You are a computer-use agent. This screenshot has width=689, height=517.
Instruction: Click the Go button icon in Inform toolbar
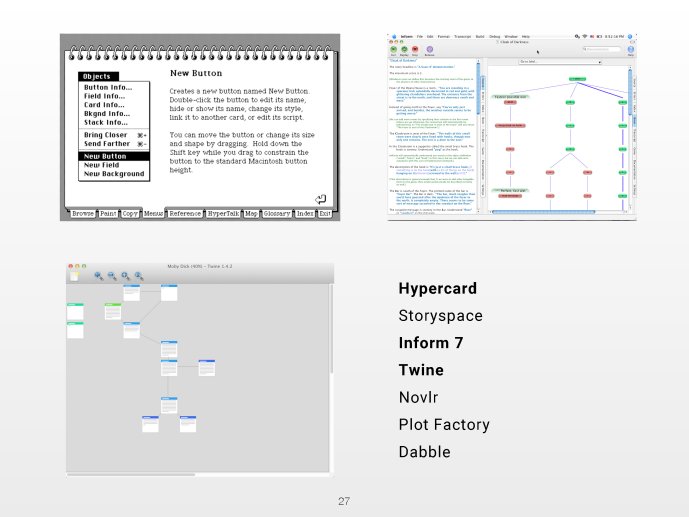coord(393,49)
